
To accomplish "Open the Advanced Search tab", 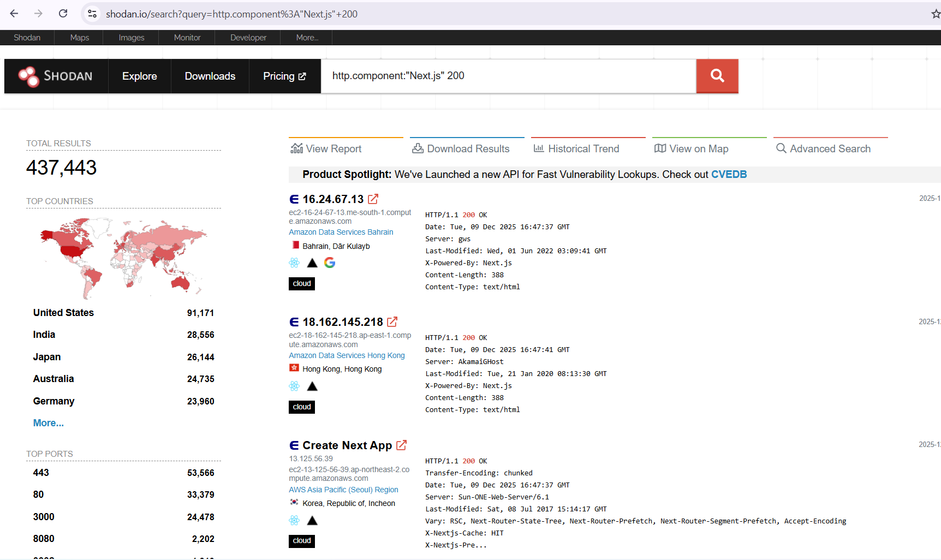I will pos(831,148).
